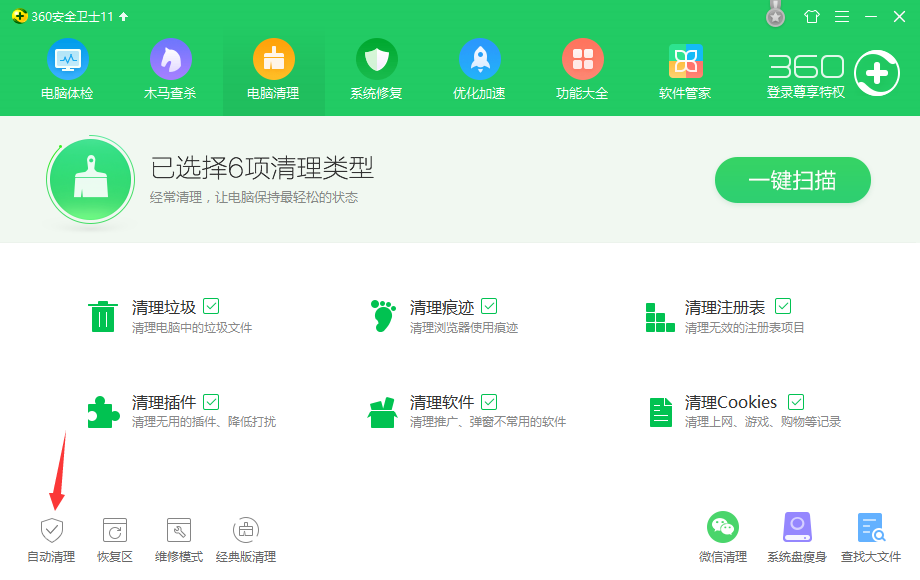
Task: Open 查找大文件 search file icon
Action: coord(871,527)
